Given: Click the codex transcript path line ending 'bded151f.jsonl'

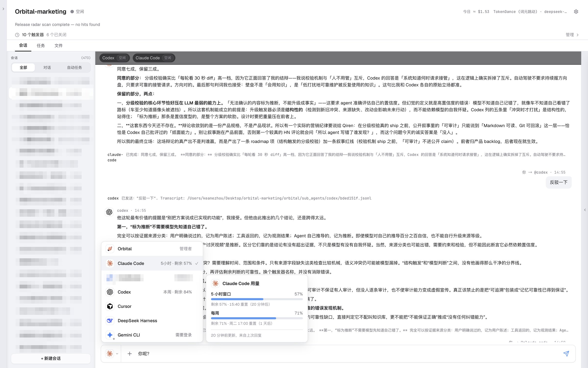Looking at the screenshot, I should pos(239,198).
